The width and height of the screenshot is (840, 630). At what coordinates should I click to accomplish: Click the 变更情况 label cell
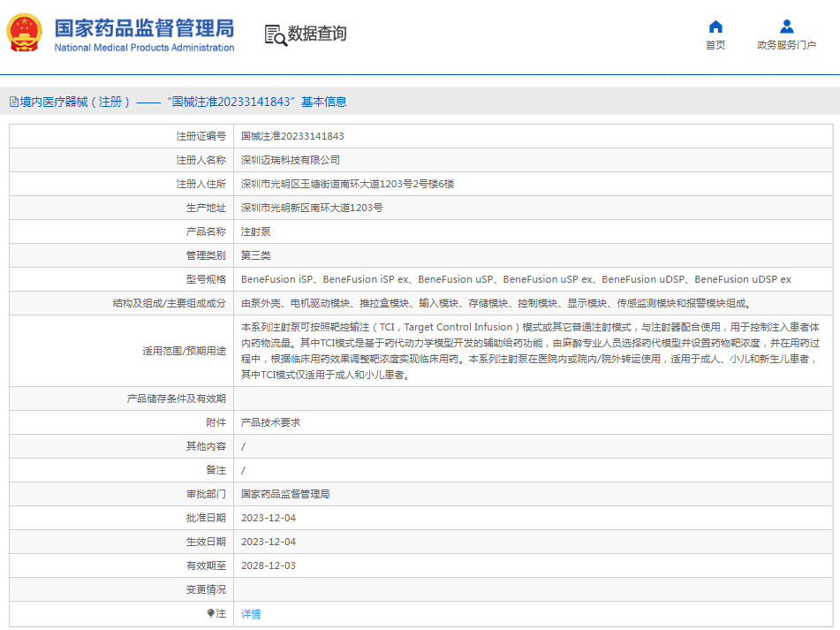tap(122, 589)
